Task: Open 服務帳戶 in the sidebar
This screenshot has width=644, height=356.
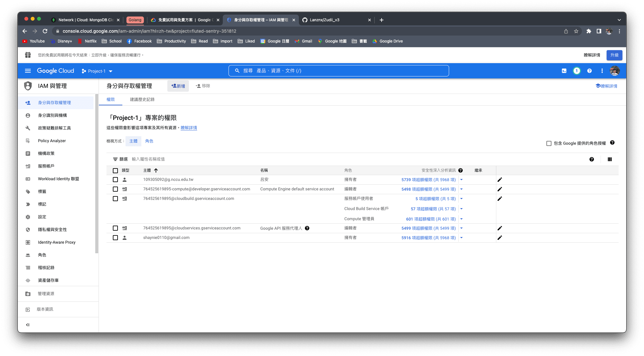Action: pyautogui.click(x=46, y=166)
